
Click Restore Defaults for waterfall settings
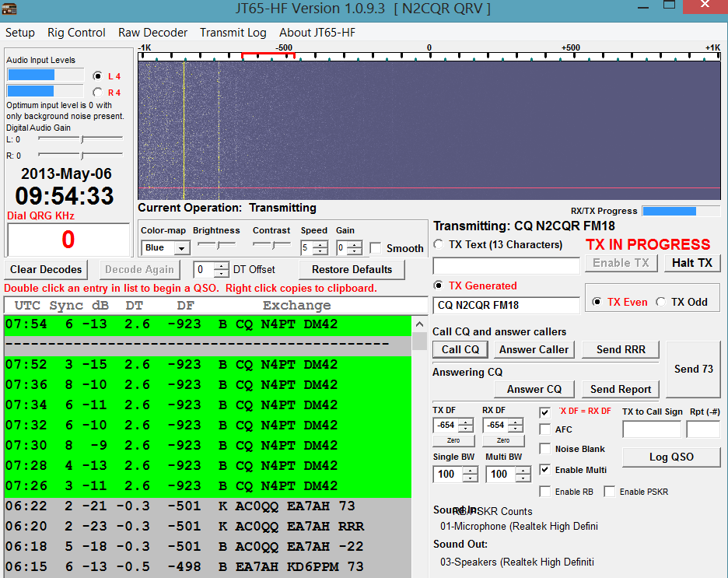click(352, 269)
